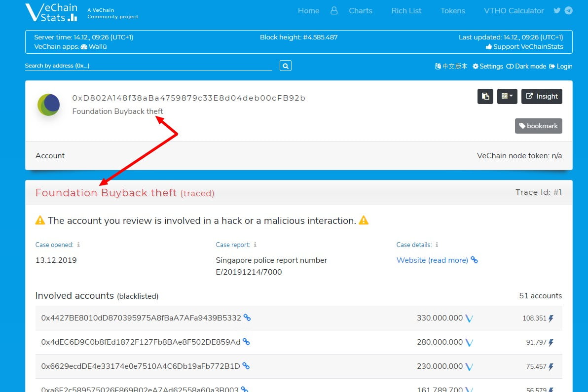The width and height of the screenshot is (588, 392).
Task: Open the QR code dropdown button
Action: 507,96
